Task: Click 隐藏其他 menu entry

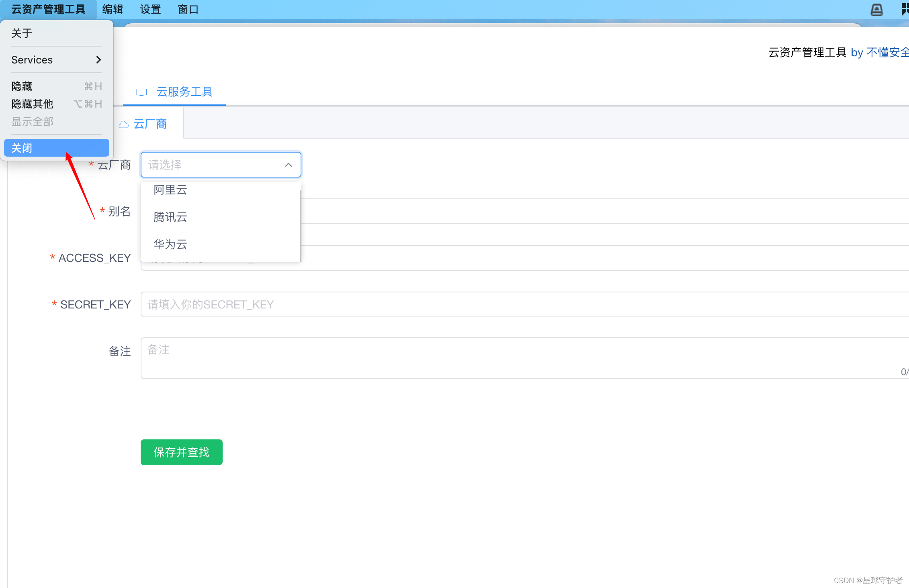Action: coord(33,104)
